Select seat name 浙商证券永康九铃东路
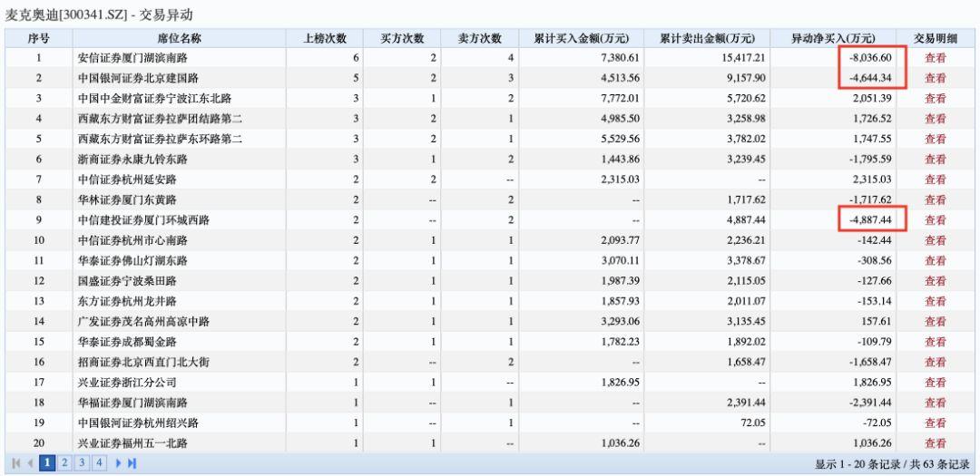 pyautogui.click(x=132, y=160)
